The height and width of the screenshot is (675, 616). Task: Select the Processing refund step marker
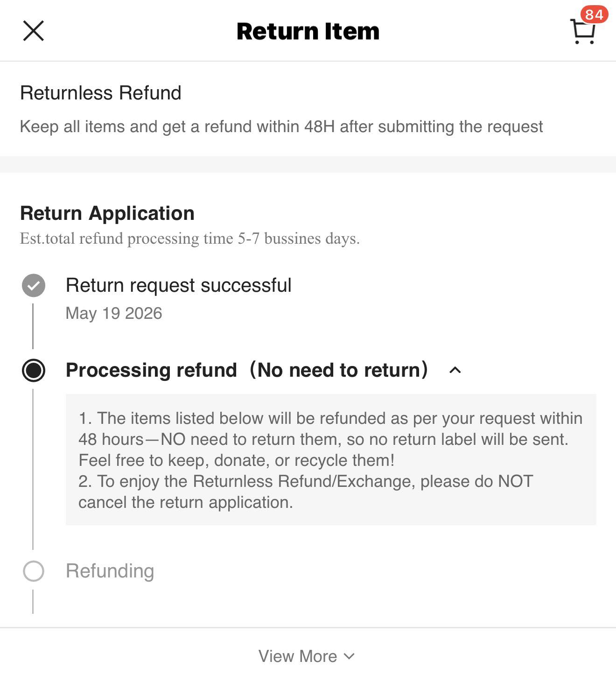34,370
